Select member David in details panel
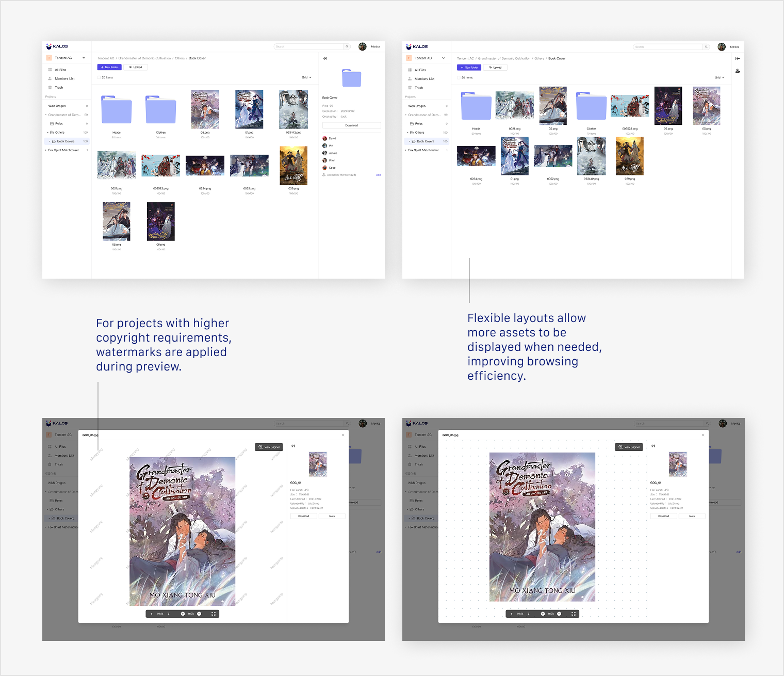The image size is (784, 676). click(x=329, y=138)
